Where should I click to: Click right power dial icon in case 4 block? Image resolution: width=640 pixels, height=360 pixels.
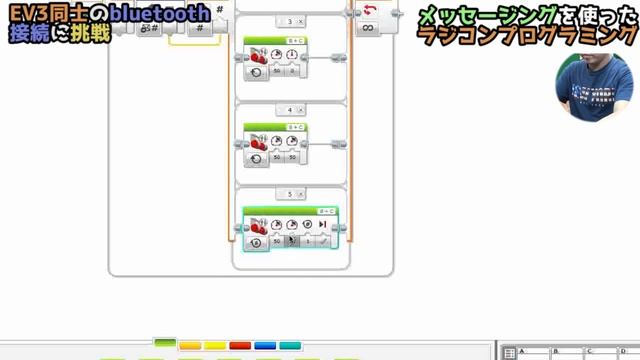(292, 141)
